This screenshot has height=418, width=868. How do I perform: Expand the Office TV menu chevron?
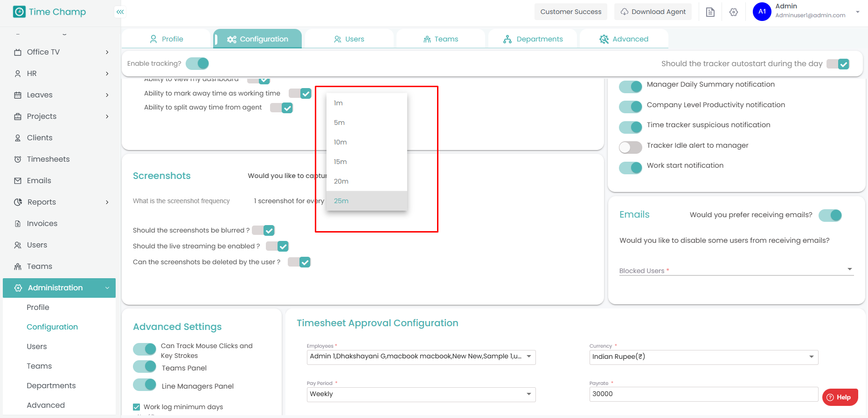pyautogui.click(x=107, y=52)
